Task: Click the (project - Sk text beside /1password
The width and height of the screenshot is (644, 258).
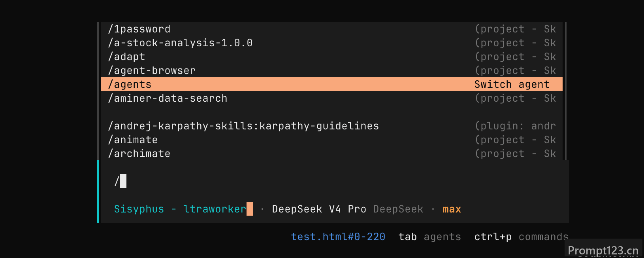Action: tap(515, 29)
